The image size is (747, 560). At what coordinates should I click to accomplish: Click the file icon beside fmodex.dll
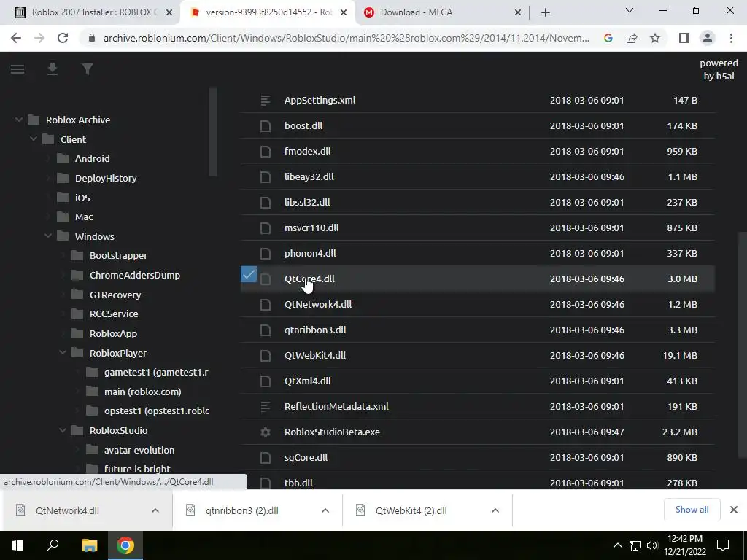click(x=266, y=152)
